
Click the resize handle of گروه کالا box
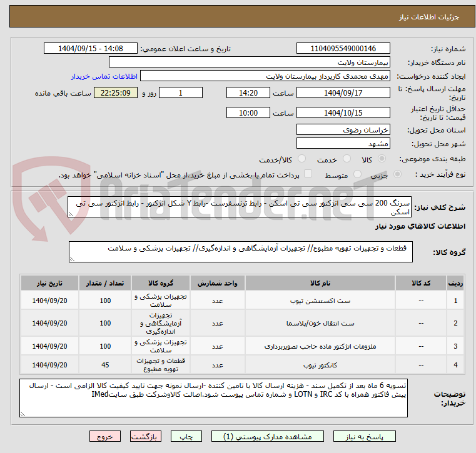[x=72, y=259]
